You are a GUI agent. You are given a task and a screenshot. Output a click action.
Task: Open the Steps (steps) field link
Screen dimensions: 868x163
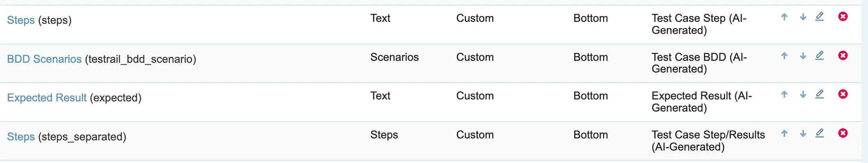21,20
